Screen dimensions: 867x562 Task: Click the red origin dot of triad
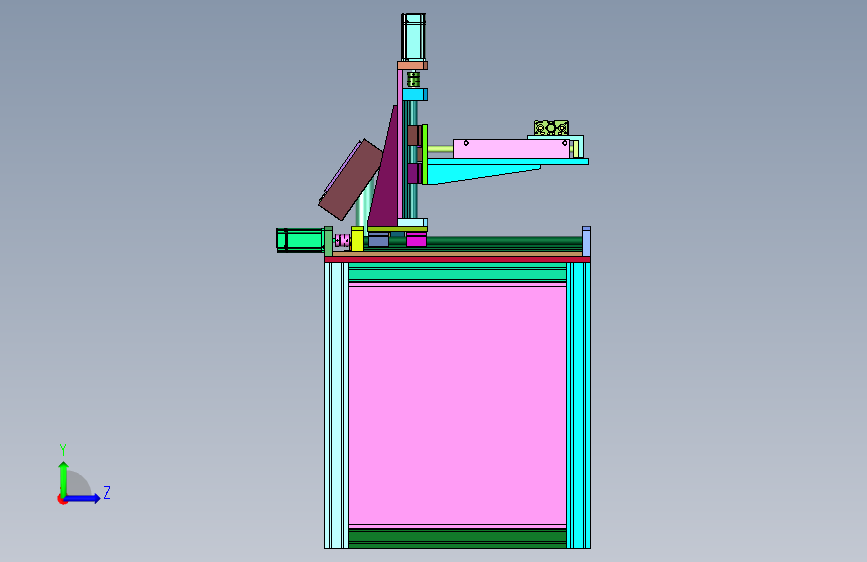(62, 499)
